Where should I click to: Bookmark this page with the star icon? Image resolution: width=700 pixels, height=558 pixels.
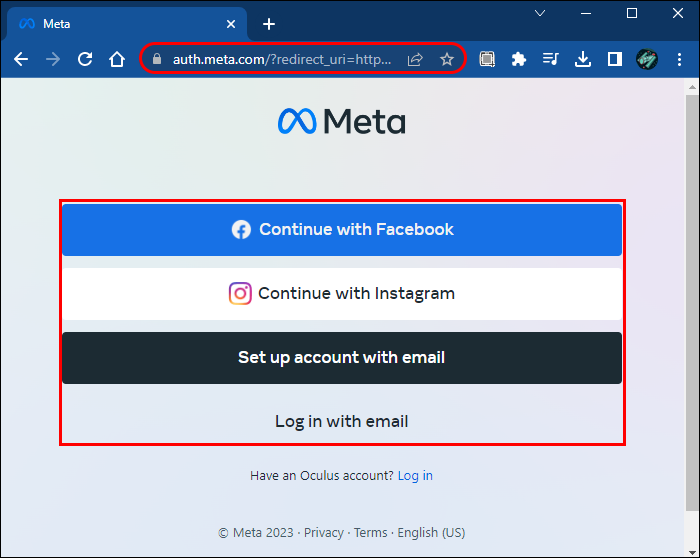pyautogui.click(x=446, y=59)
